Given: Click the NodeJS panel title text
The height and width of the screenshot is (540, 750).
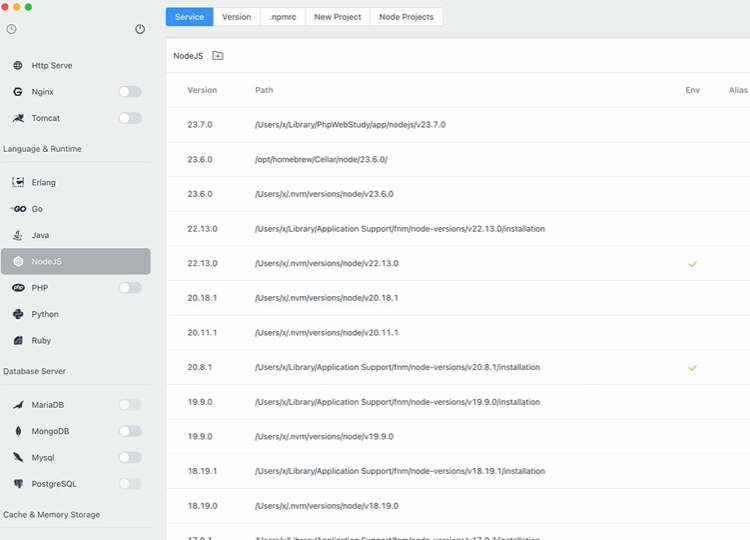Looking at the screenshot, I should tap(188, 56).
